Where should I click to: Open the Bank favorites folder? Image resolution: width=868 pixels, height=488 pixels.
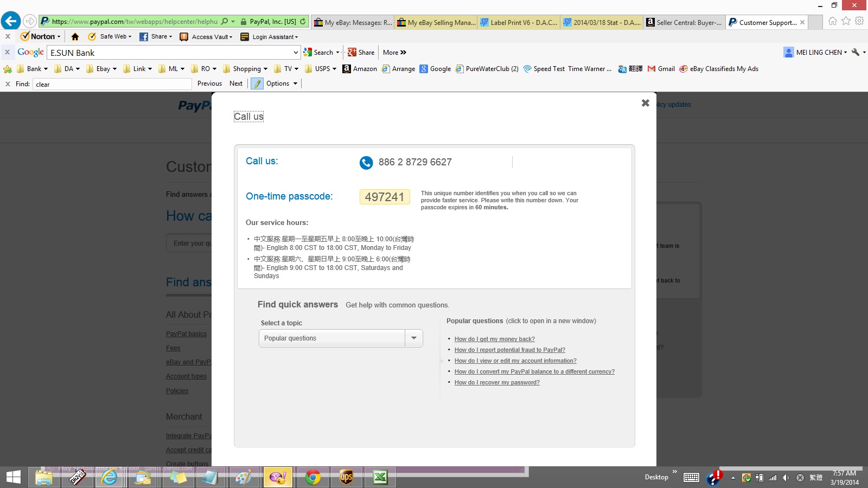coord(33,69)
